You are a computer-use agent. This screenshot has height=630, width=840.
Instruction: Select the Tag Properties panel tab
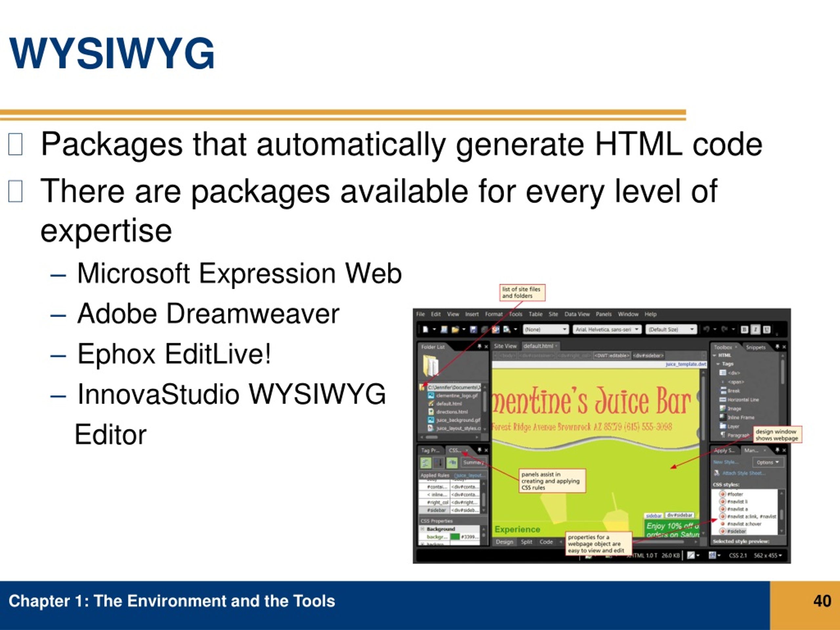[430, 450]
